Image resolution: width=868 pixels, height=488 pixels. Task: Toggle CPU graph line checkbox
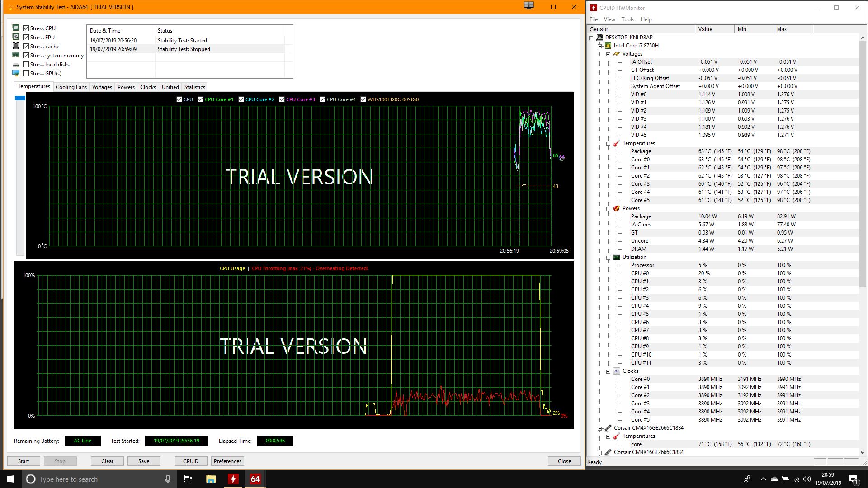179,99
